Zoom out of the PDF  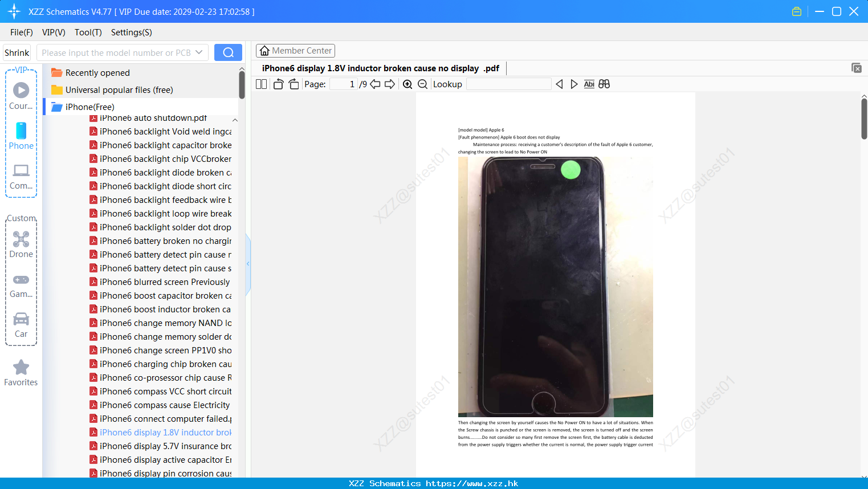click(x=423, y=84)
